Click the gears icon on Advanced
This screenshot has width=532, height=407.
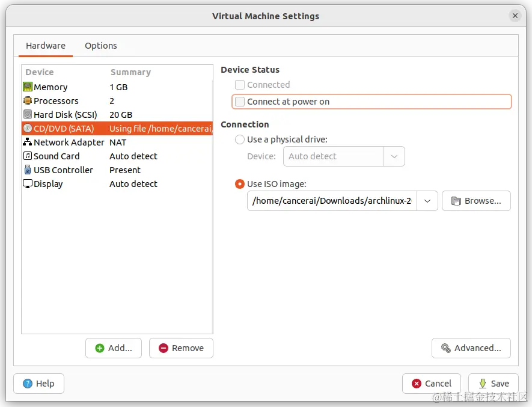point(446,348)
